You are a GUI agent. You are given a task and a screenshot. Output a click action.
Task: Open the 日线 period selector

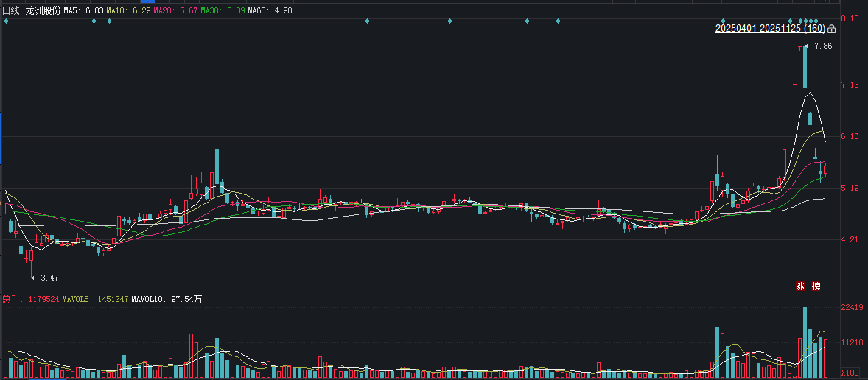click(x=11, y=11)
